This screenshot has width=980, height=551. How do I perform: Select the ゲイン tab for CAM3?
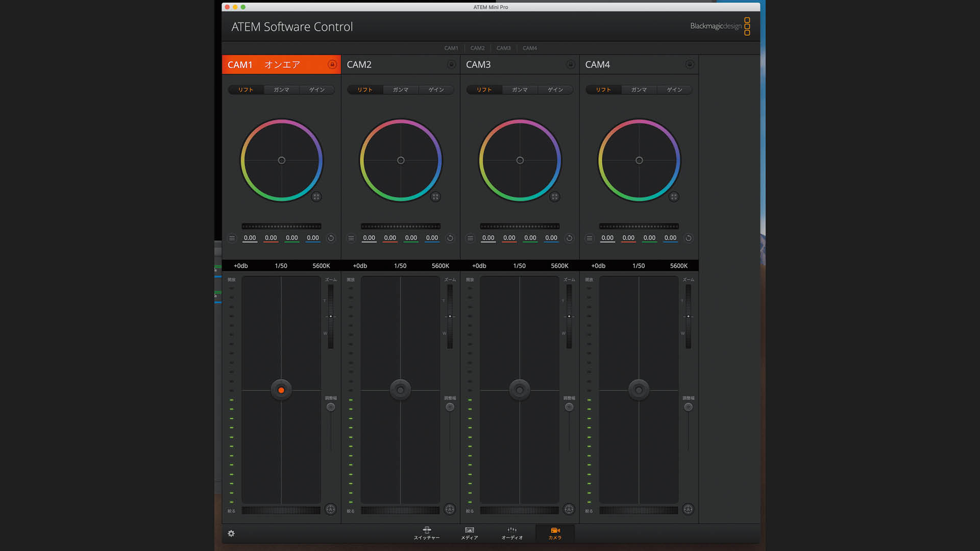555,90
